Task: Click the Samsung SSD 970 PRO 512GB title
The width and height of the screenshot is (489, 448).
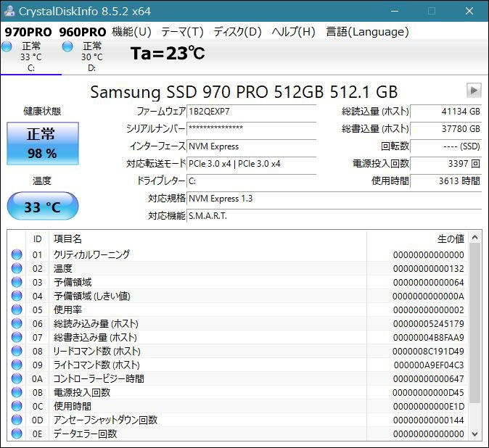Action: (244, 92)
